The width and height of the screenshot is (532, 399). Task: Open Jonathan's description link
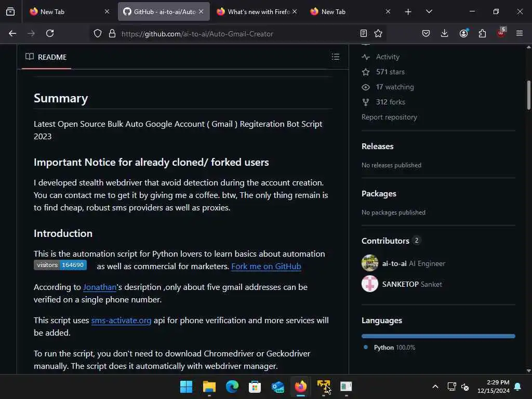pyautogui.click(x=100, y=287)
